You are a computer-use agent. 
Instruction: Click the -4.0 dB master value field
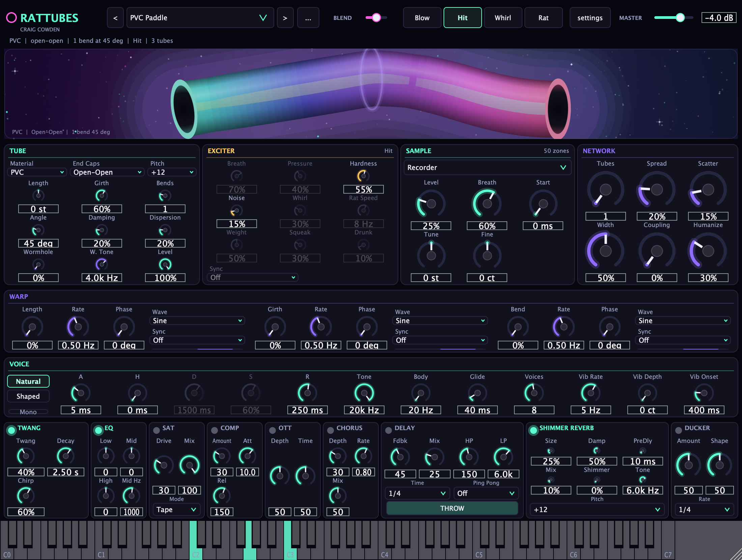[719, 18]
